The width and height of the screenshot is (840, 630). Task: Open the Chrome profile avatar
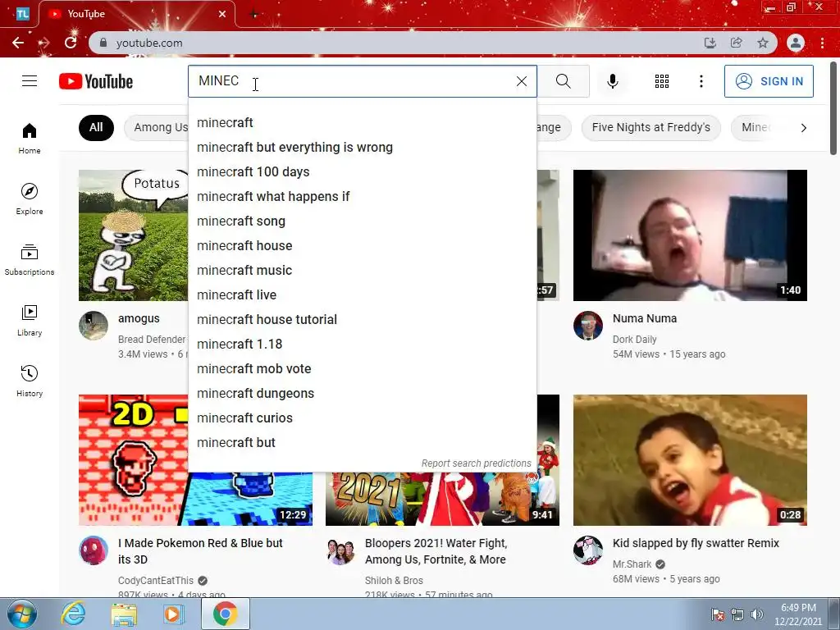pos(796,43)
